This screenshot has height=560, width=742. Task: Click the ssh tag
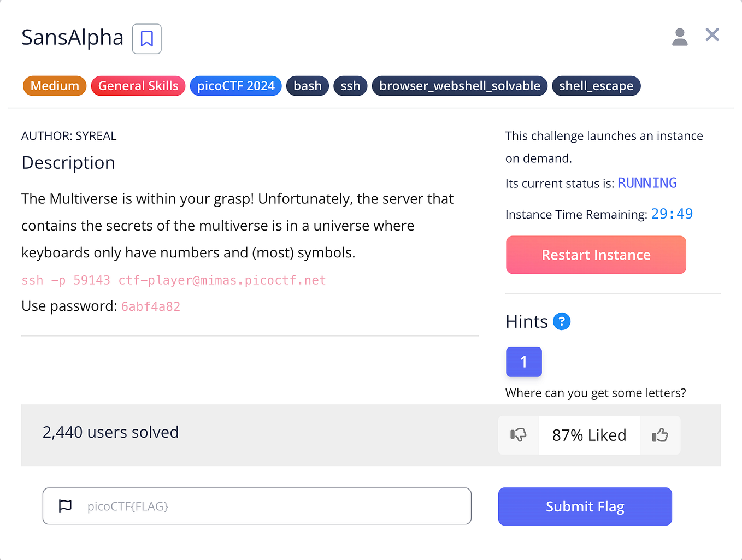pos(350,86)
